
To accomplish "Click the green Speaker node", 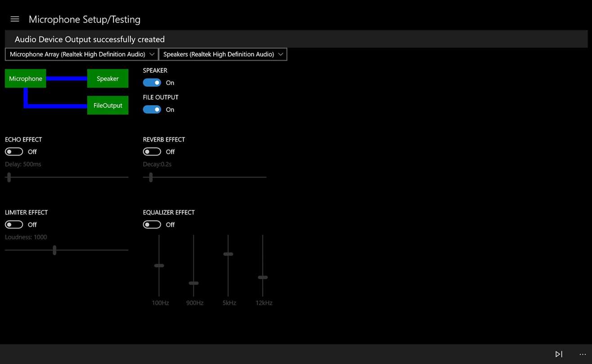I will tap(108, 79).
